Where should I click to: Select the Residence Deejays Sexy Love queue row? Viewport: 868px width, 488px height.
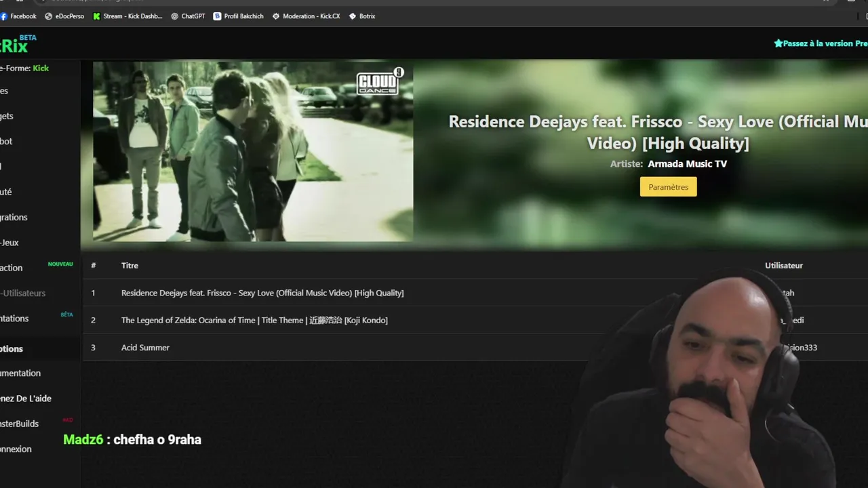click(x=475, y=293)
